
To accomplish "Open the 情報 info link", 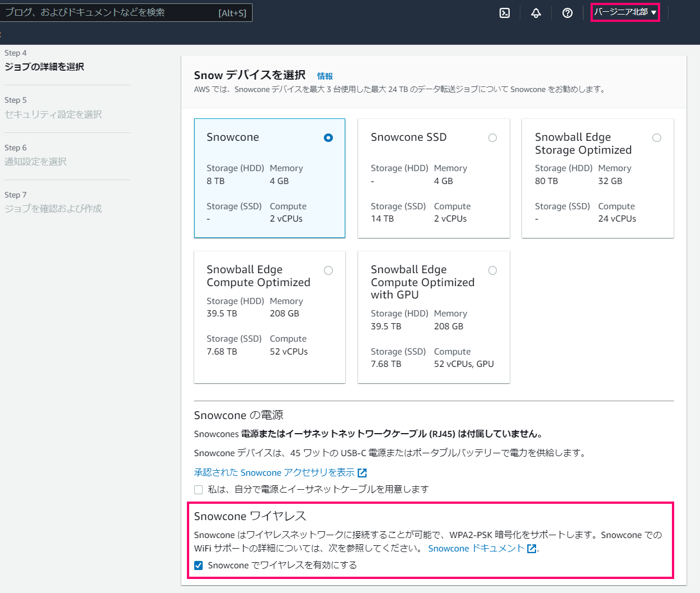I will (x=324, y=76).
